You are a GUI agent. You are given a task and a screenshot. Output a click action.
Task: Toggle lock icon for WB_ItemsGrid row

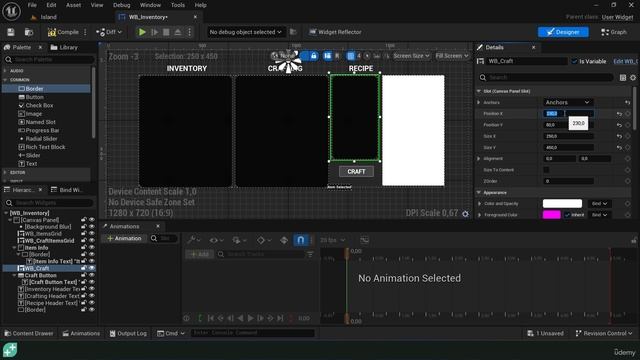84,233
